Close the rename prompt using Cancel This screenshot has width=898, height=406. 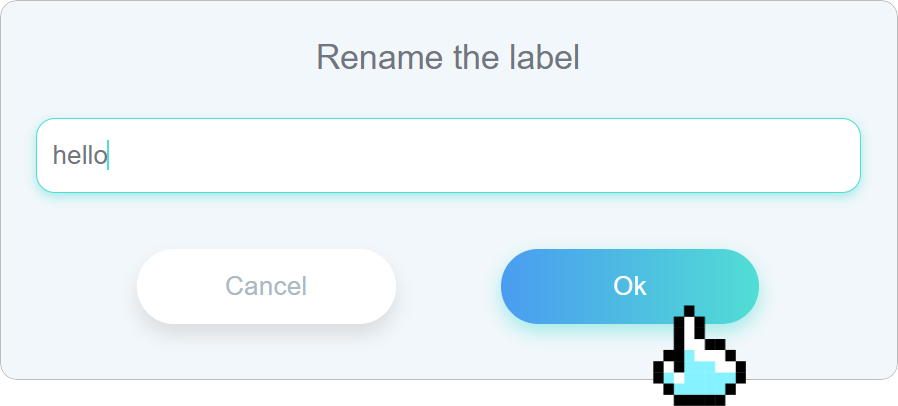(266, 286)
